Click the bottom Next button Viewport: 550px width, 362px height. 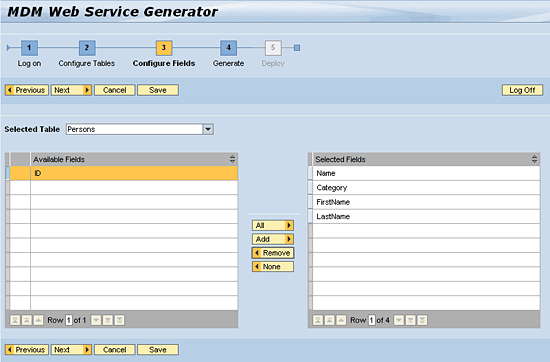click(x=71, y=350)
